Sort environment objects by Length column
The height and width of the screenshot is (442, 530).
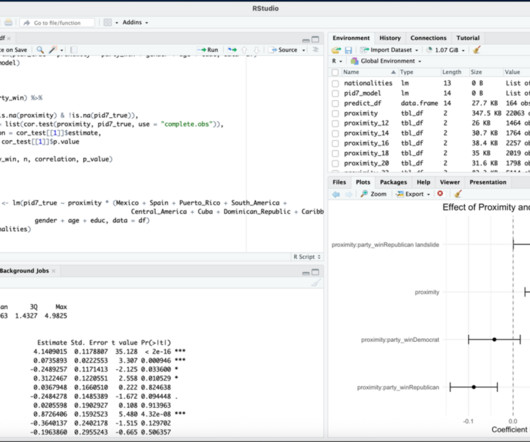(x=452, y=72)
